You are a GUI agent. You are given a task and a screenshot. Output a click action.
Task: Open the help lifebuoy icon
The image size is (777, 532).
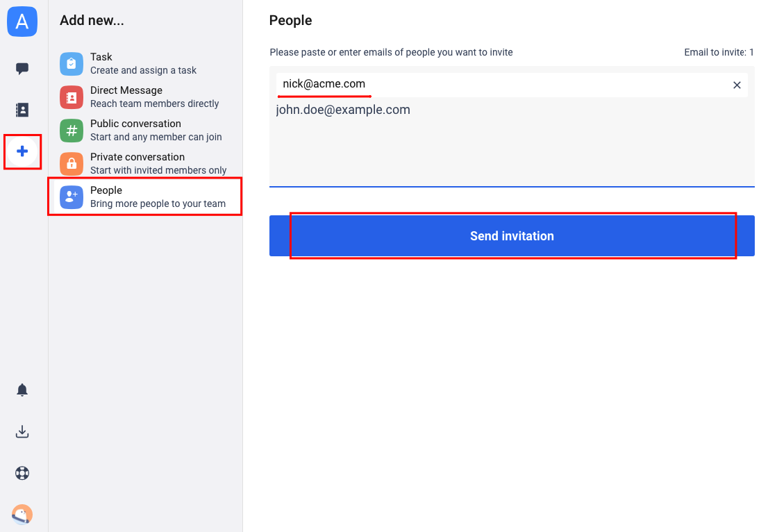pos(22,473)
